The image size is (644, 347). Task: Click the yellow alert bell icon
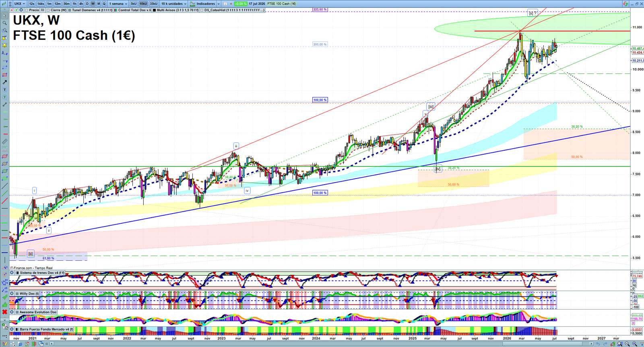[5, 45]
